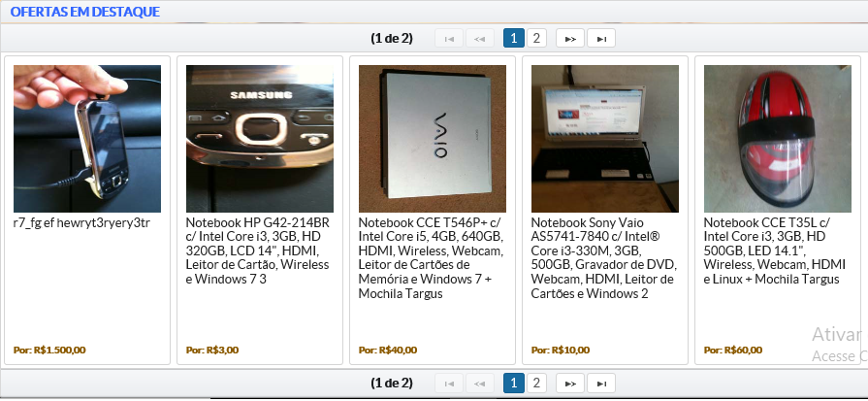868x401 pixels.
Task: Go to first page in bottom paginator
Action: pyautogui.click(x=449, y=383)
